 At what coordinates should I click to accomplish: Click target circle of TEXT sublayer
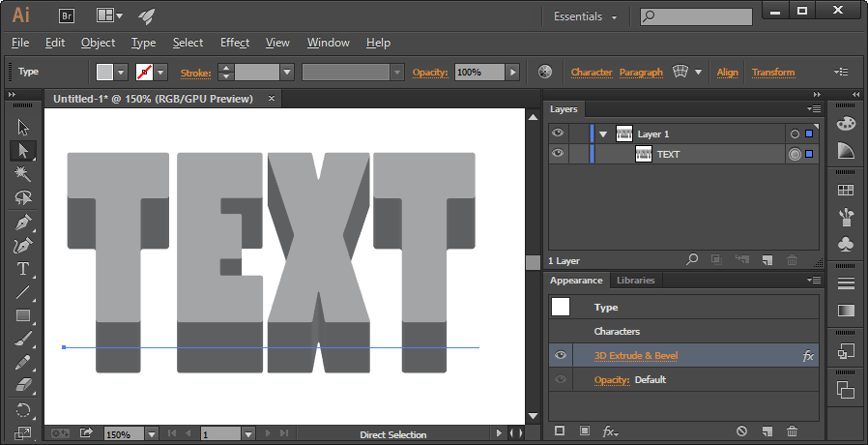pos(795,155)
